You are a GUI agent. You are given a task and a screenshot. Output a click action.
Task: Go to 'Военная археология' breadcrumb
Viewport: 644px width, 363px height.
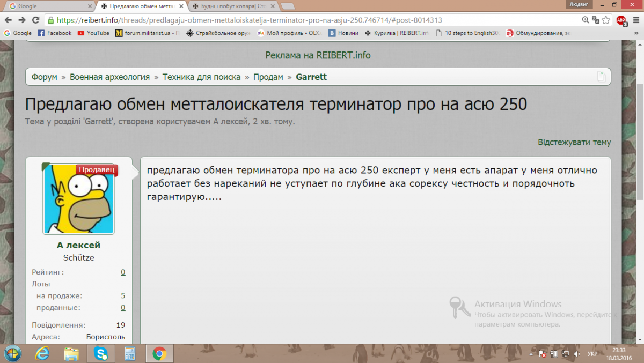coord(109,77)
